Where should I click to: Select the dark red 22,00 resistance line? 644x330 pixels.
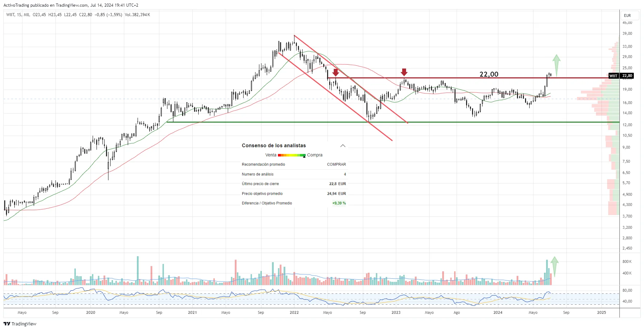[x=456, y=77]
